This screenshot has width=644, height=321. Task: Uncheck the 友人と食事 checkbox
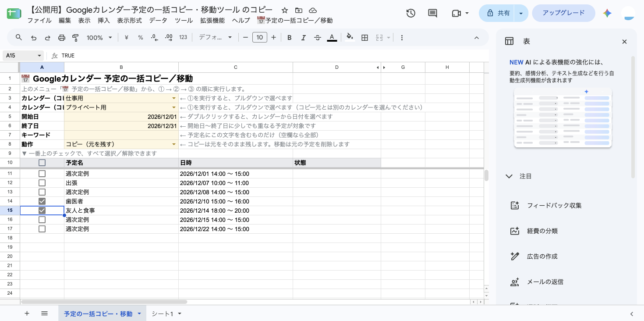point(42,210)
